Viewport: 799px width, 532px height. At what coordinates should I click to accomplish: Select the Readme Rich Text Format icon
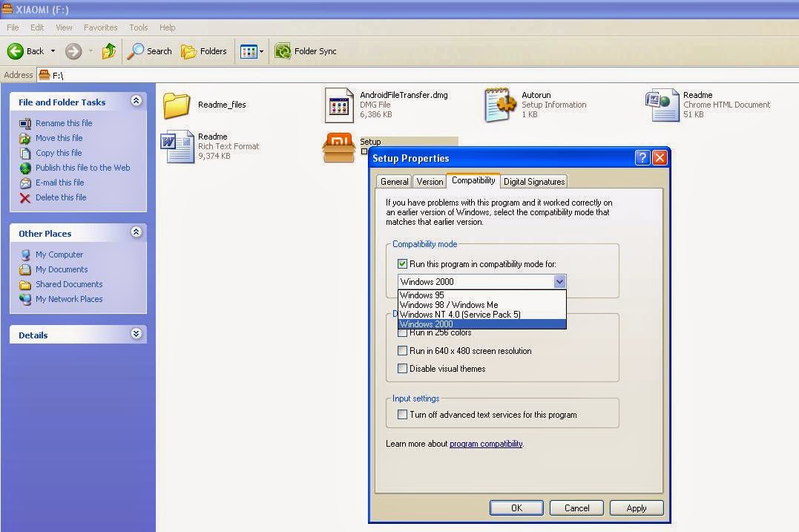(x=177, y=147)
